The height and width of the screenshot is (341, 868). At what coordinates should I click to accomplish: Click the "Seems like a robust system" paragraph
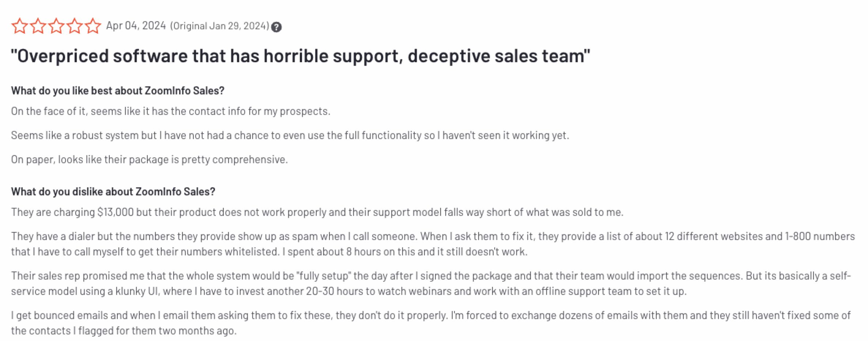290,135
